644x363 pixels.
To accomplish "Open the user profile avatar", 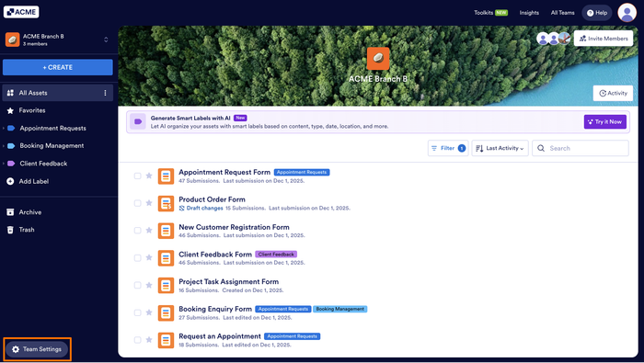I will point(627,13).
